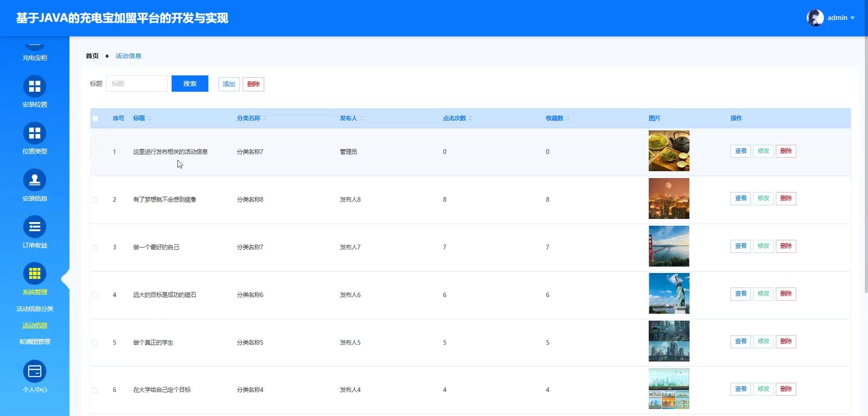The height and width of the screenshot is (416, 868).
Task: Select the 系统管理 grid icon
Action: [35, 273]
